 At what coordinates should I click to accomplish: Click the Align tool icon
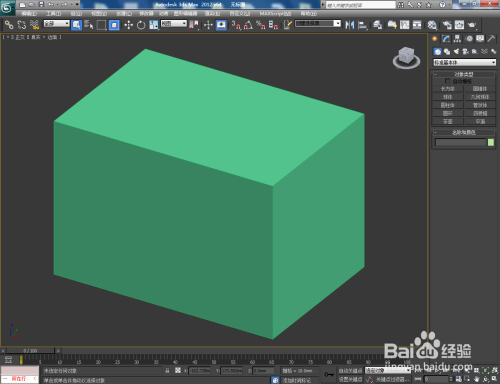[362, 25]
